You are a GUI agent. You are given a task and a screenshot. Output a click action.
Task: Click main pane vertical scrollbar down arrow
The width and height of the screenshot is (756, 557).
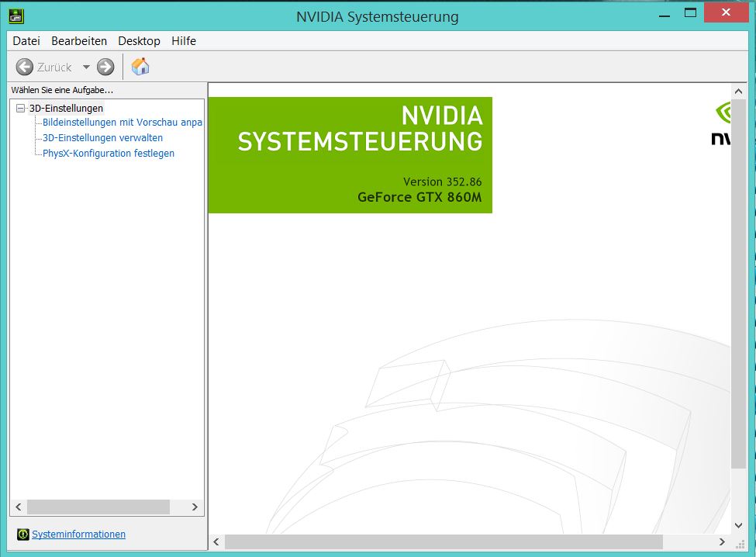pos(738,525)
